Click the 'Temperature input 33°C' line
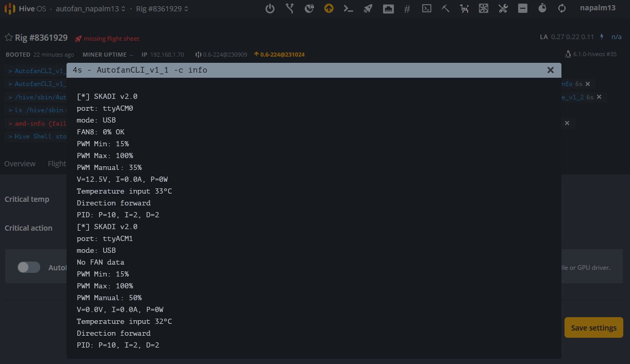 click(124, 191)
